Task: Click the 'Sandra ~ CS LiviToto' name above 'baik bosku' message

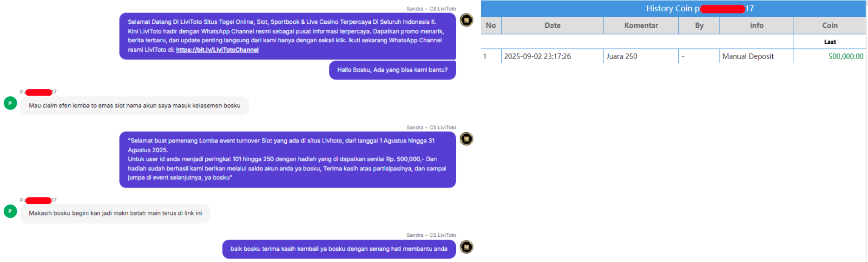Action: pyautogui.click(x=431, y=235)
